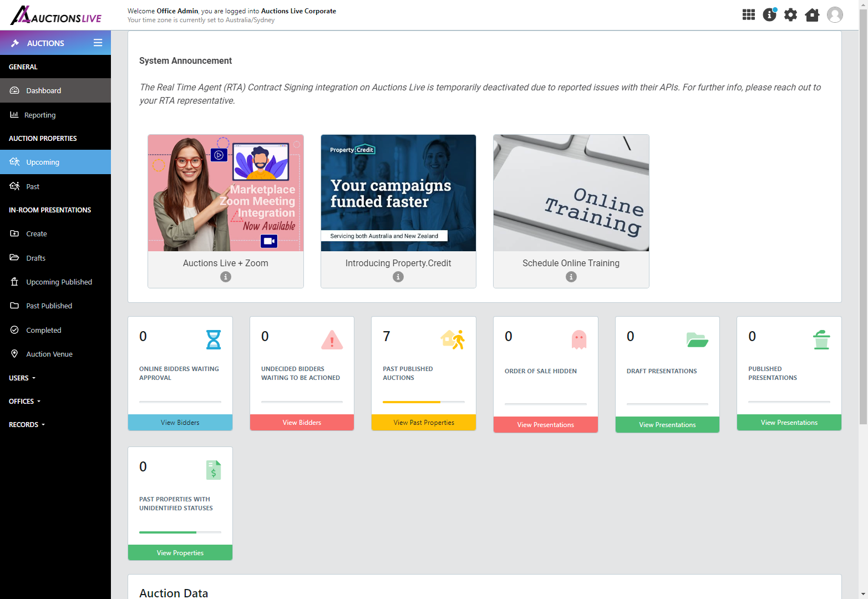Click progress bar on past published auctions card
Viewport: 868px width, 599px height.
pos(424,402)
